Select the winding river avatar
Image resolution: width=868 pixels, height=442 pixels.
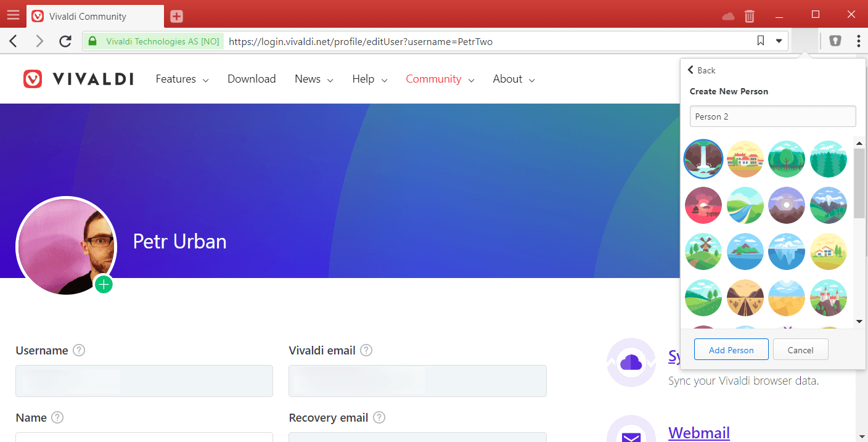coord(745,205)
